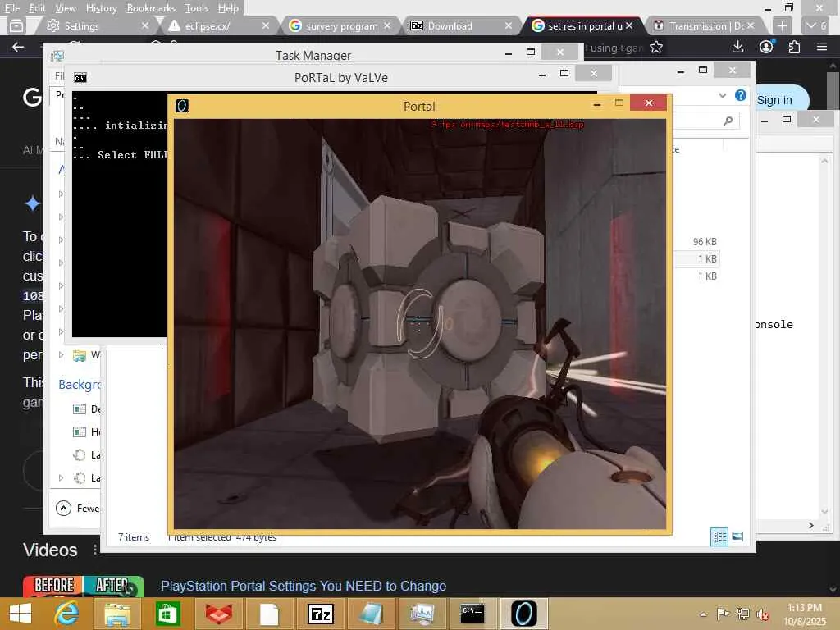
Task: Open File Explorer help question mark
Action: [x=741, y=95]
